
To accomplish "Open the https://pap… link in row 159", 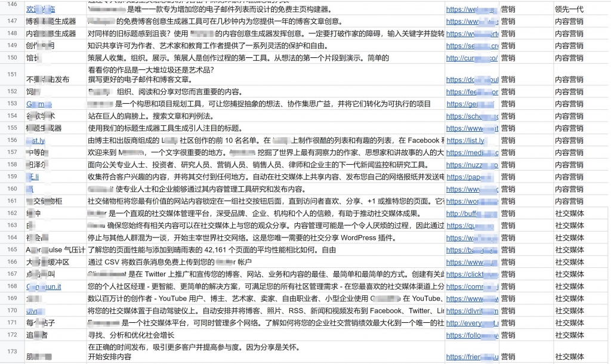I will (x=470, y=177).
